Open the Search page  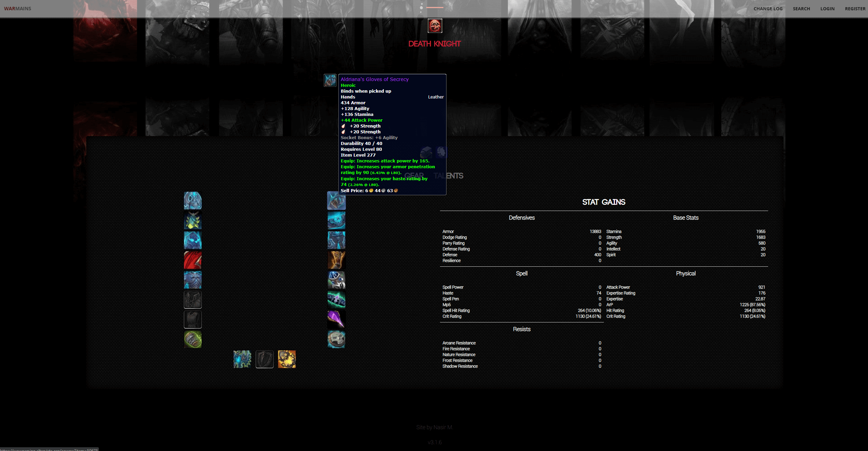pos(801,9)
